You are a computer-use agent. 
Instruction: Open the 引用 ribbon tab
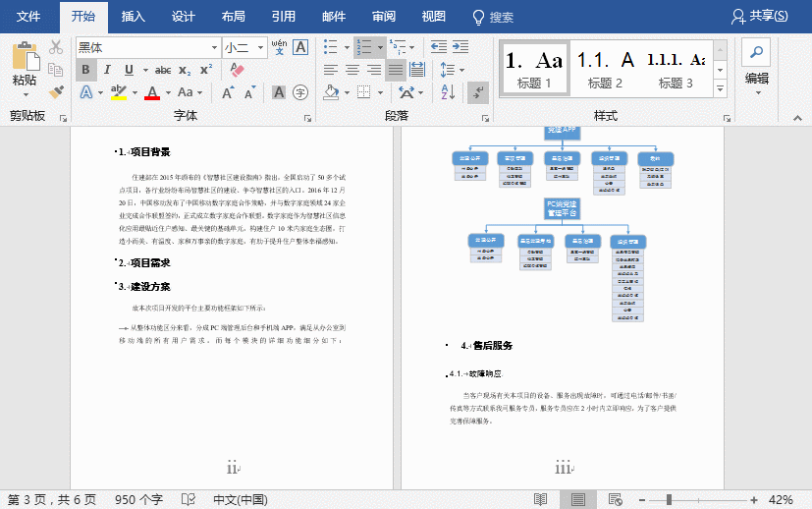284,17
